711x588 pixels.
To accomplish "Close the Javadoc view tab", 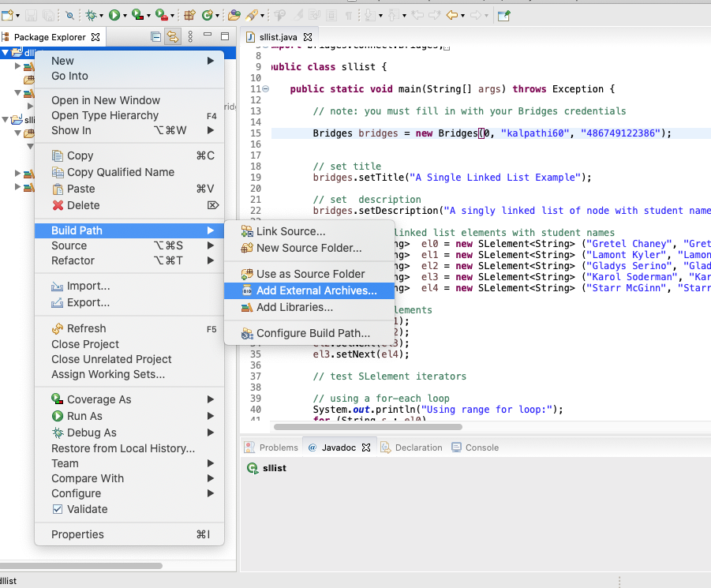I will coord(366,448).
